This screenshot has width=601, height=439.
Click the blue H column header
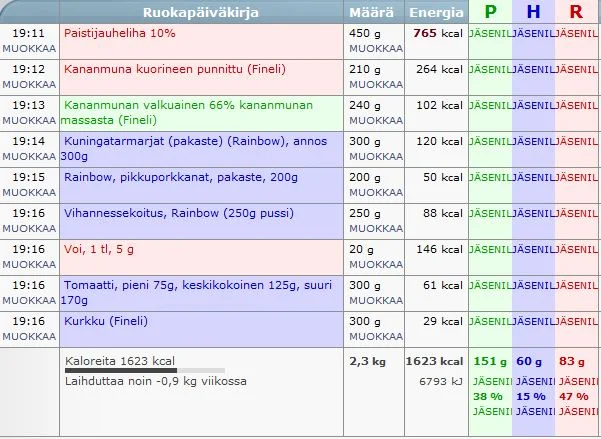(533, 13)
